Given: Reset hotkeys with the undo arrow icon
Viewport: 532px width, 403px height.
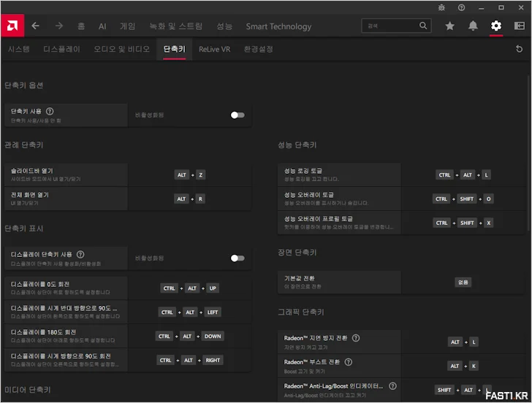Looking at the screenshot, I should [519, 49].
